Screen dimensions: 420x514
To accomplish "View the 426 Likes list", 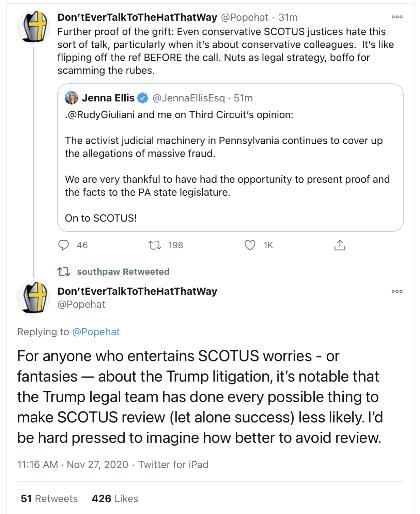I will point(115,499).
